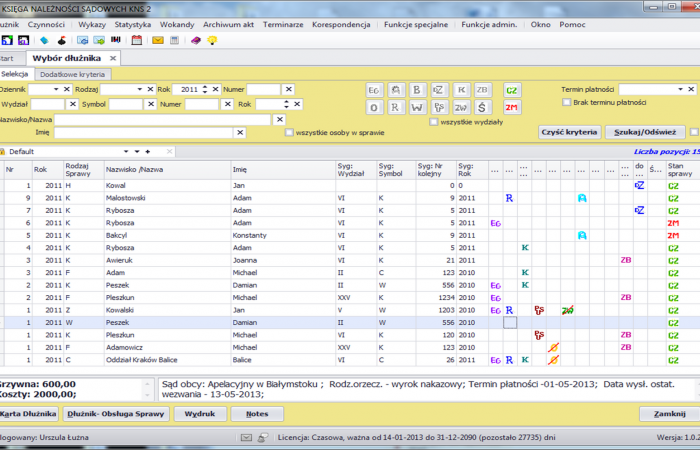The width and height of the screenshot is (700, 450).
Task: Toggle the B filter button
Action: [417, 90]
